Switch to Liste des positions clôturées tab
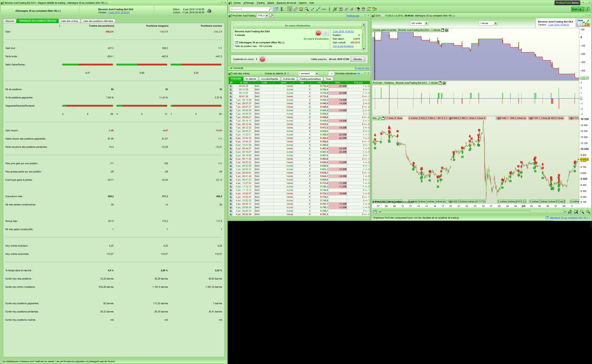592x364 pixels. [98, 21]
